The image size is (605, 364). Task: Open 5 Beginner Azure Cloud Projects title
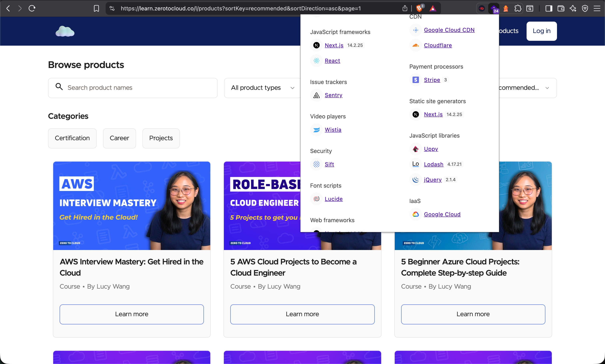pyautogui.click(x=460, y=267)
